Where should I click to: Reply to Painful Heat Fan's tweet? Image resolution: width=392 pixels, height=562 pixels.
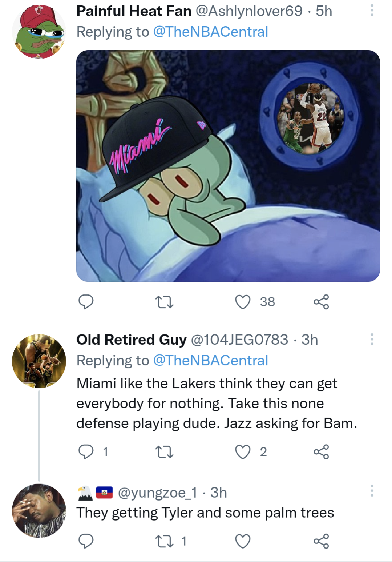point(86,302)
